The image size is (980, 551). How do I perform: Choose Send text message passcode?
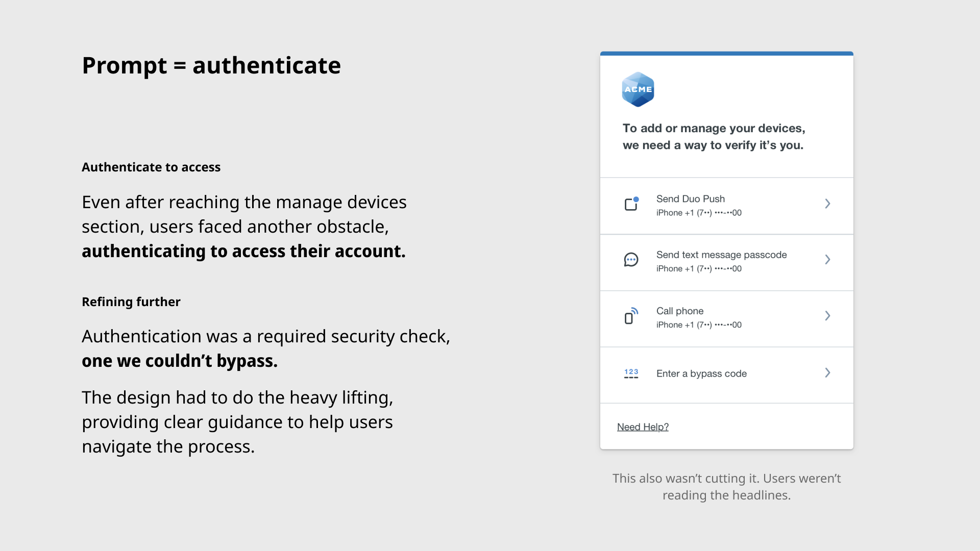pyautogui.click(x=727, y=263)
